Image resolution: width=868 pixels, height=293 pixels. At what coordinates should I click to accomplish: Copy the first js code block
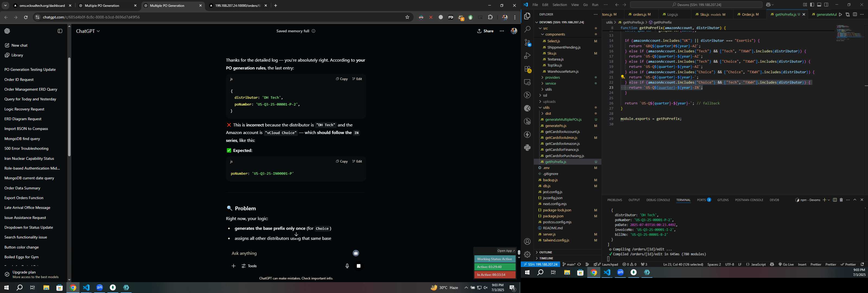tap(342, 79)
